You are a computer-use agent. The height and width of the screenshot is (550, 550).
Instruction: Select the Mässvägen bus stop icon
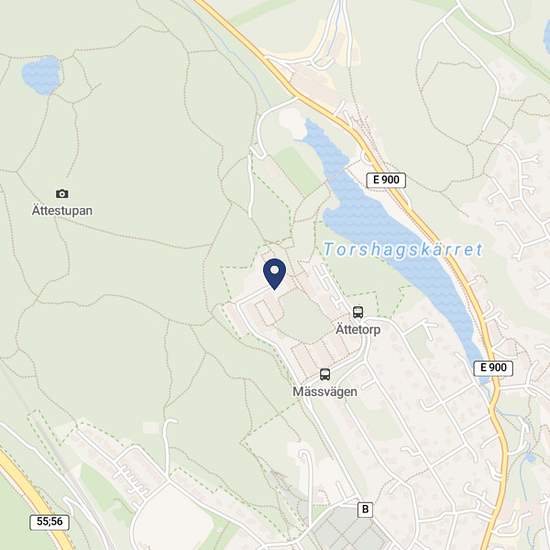pyautogui.click(x=325, y=374)
